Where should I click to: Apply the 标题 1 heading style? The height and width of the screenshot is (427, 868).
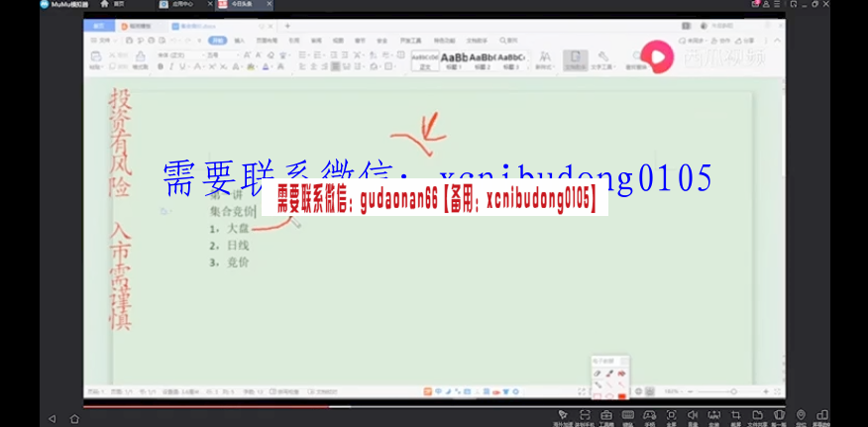(454, 60)
